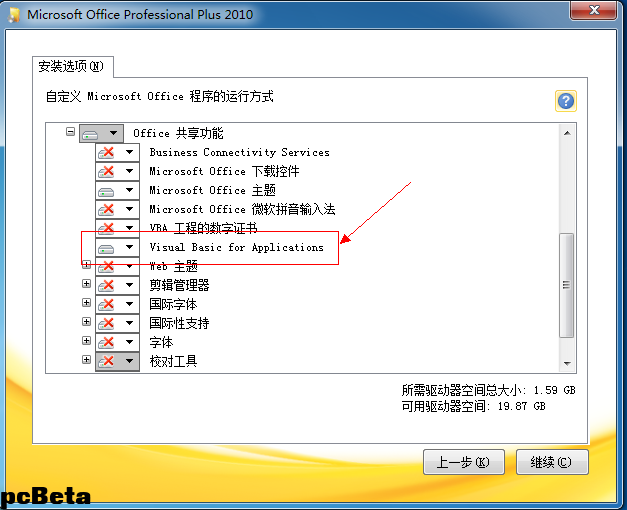
Task: Click the 可用驱动器空间 19.87 GB text
Action: pos(473,406)
